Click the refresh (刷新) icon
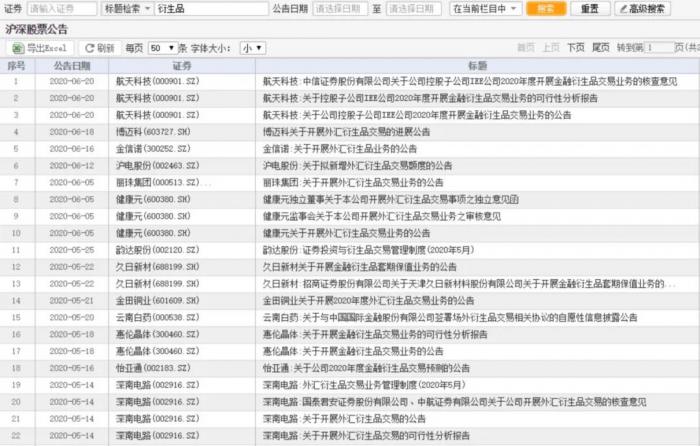 [x=89, y=48]
